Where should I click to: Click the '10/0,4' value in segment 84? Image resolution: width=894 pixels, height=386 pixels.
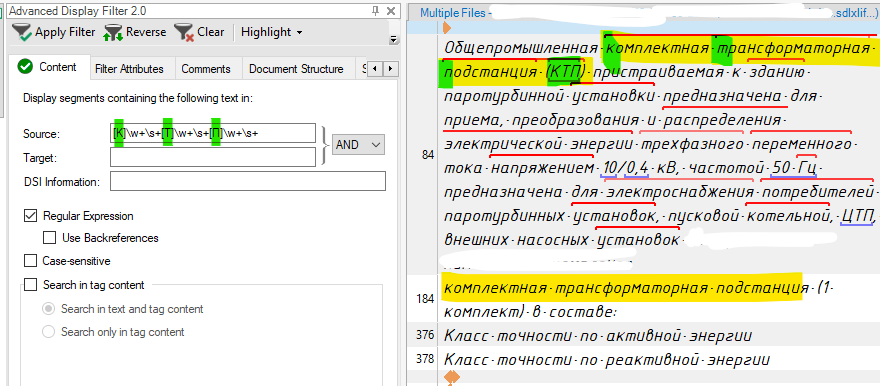[625, 168]
